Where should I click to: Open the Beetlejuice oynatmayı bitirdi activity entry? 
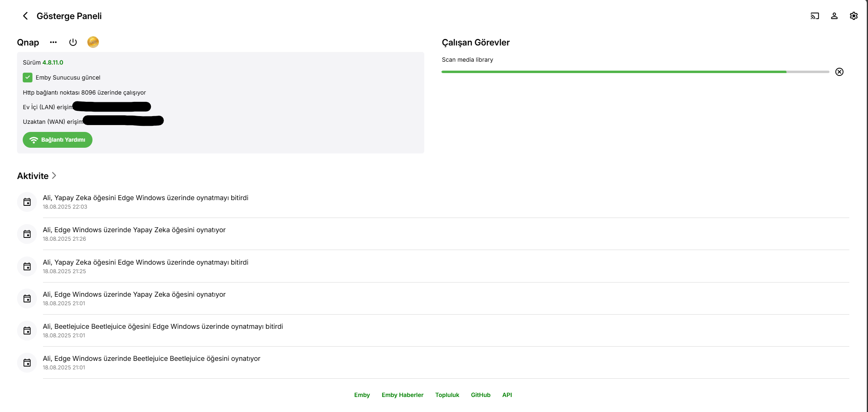coord(163,327)
